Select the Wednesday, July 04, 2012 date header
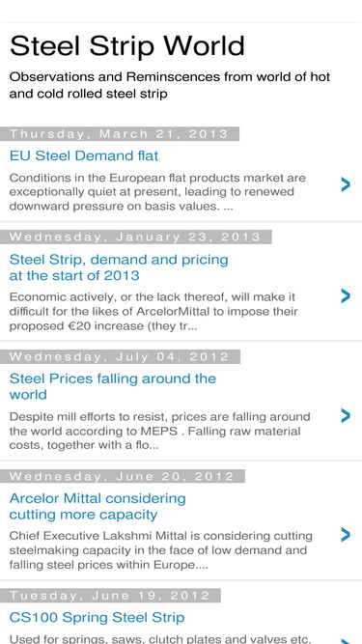The height and width of the screenshot is (644, 362). [x=120, y=356]
